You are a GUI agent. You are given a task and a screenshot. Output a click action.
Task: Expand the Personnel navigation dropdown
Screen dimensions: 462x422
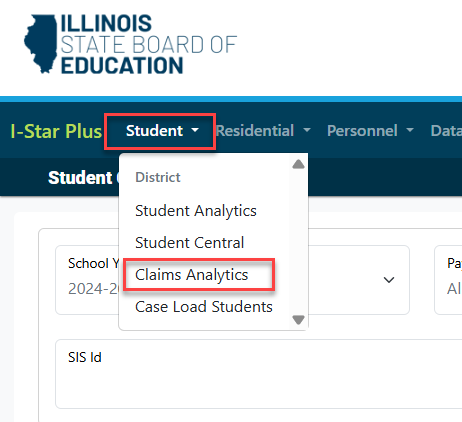pos(371,131)
